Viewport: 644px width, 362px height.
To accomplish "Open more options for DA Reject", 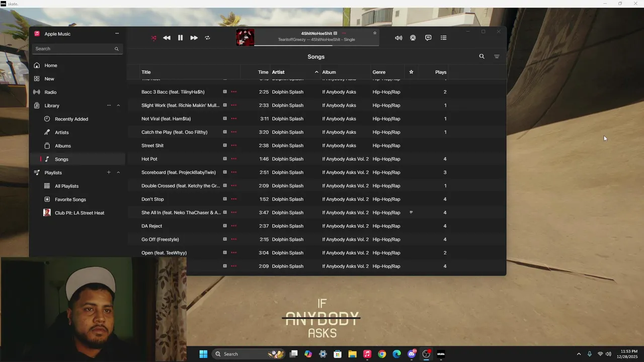I will [x=233, y=226].
